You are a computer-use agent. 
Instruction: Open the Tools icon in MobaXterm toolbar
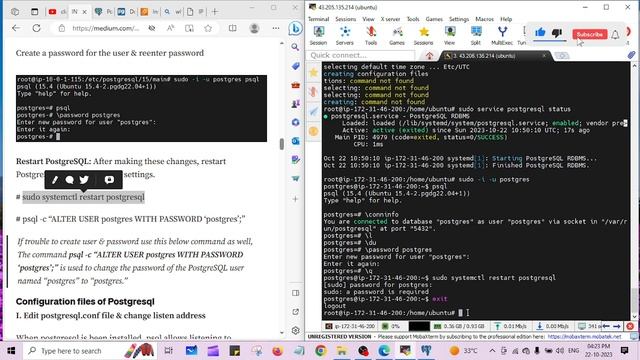click(371, 36)
